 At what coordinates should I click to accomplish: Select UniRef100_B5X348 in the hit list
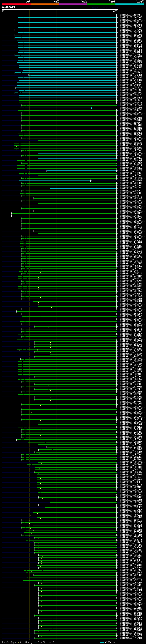(131, 135)
